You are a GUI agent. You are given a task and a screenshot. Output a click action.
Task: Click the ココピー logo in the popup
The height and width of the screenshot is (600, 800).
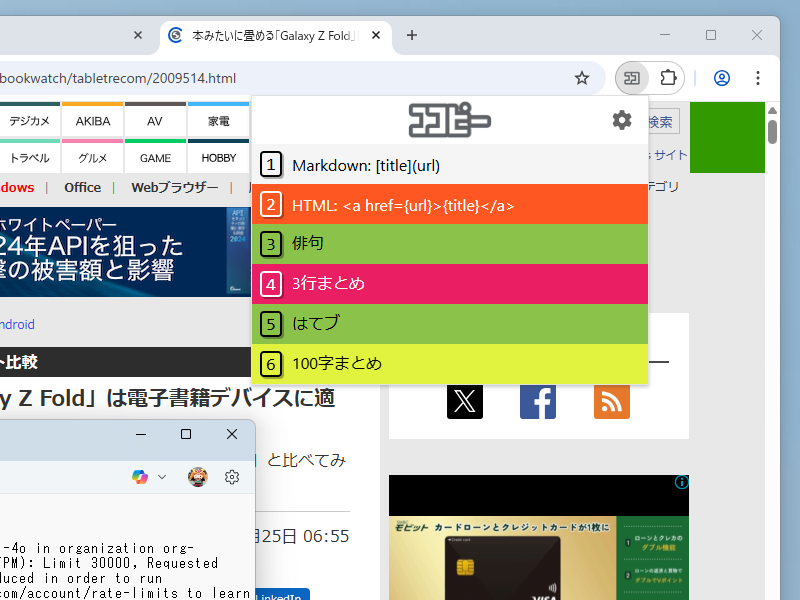[x=449, y=120]
